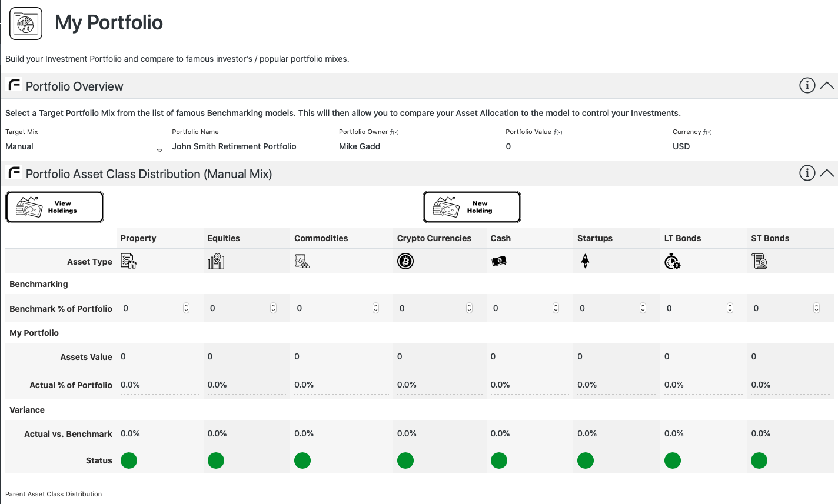Image resolution: width=838 pixels, height=504 pixels.
Task: Click the Equities green status indicator
Action: tap(216, 460)
